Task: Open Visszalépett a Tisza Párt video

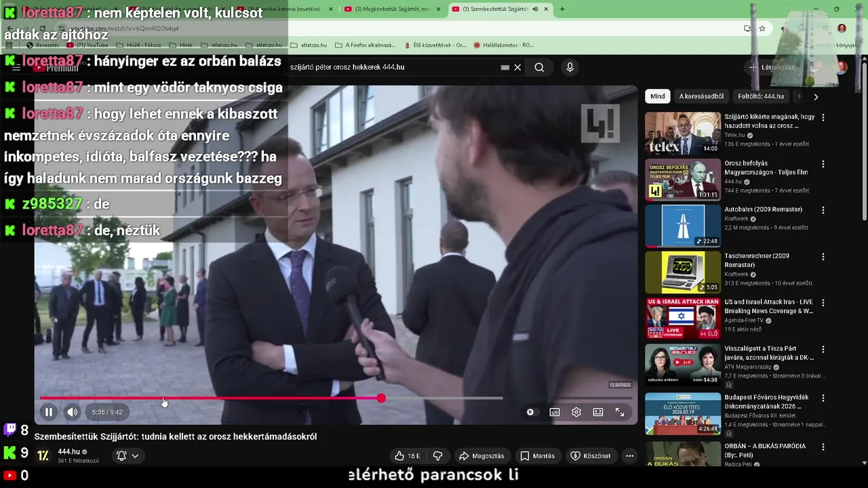Action: point(683,365)
